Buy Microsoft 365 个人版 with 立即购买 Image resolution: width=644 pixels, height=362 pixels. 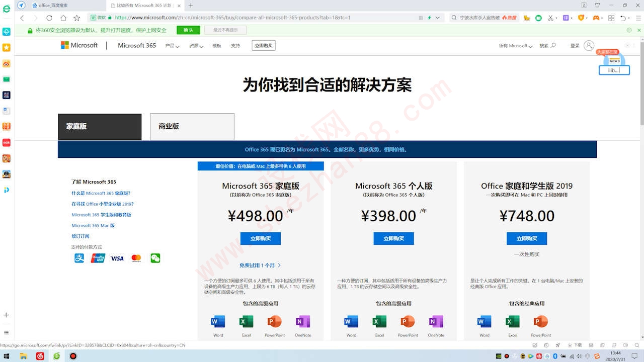coord(393,238)
